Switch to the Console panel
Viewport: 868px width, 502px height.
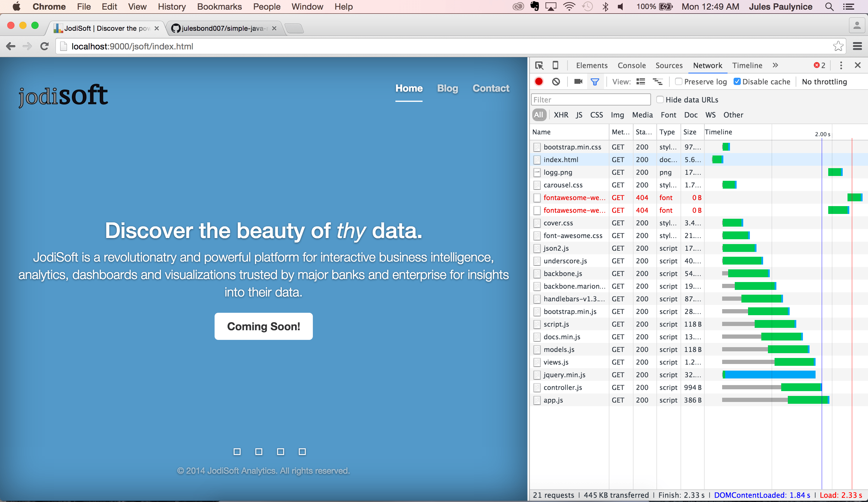pos(632,65)
